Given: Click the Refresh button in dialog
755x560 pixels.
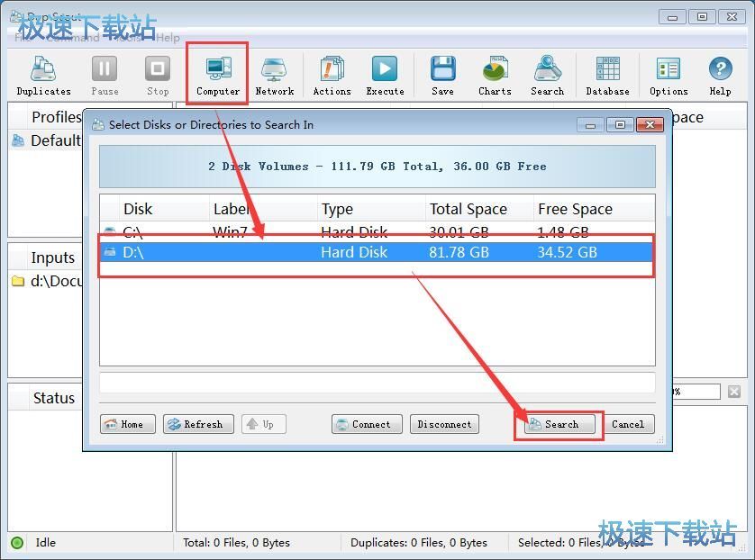Looking at the screenshot, I should point(198,424).
